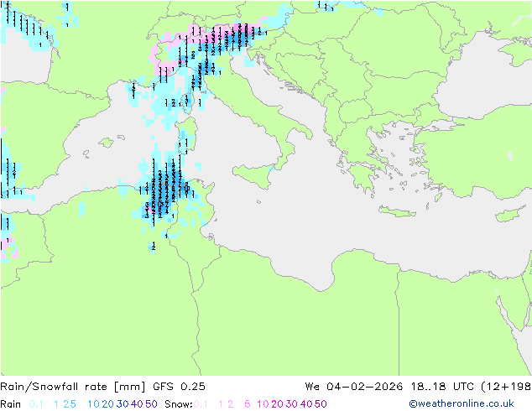
Task: Click the snow legend value 20
Action: (x=277, y=404)
